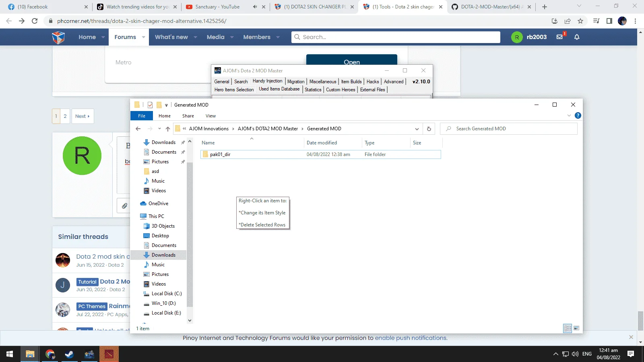Switch Explorer to details view icon
Image resolution: width=644 pixels, height=362 pixels.
[568, 328]
